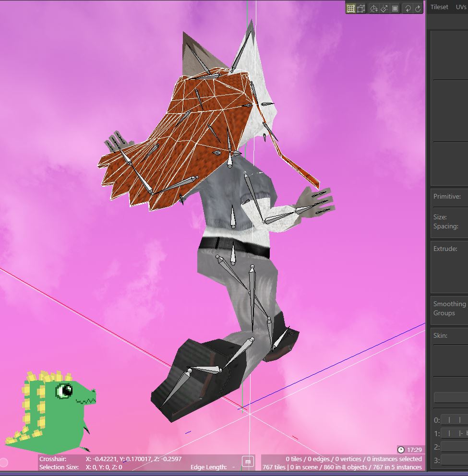Screen dimensions: 468x476
Task: Switch to the UVs tab
Action: (461, 7)
